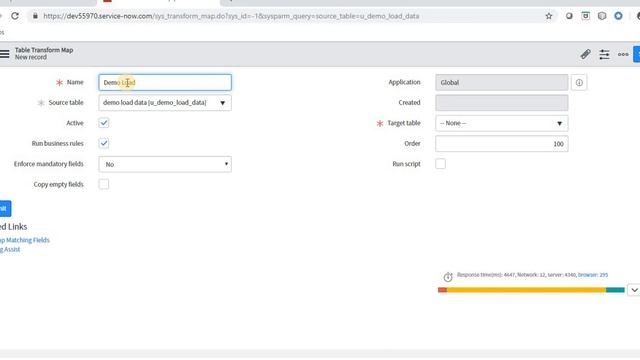
Task: Open the hamburger form context menu
Action: pos(4,54)
